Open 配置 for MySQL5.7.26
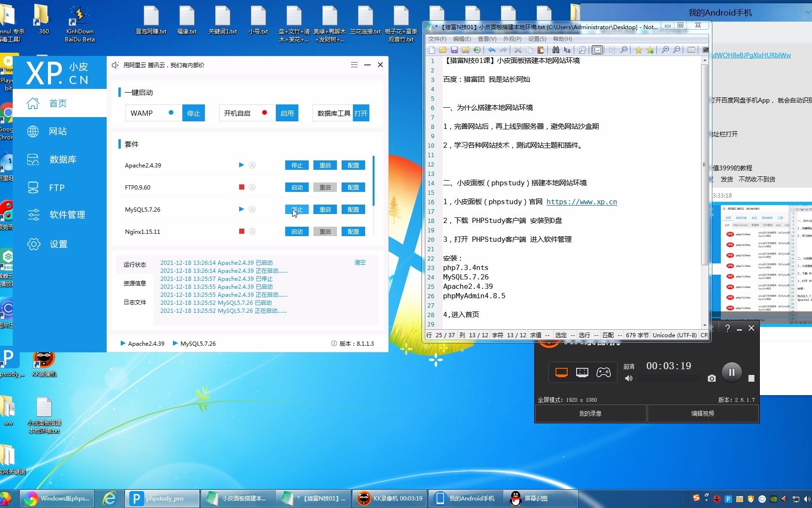 pos(353,209)
